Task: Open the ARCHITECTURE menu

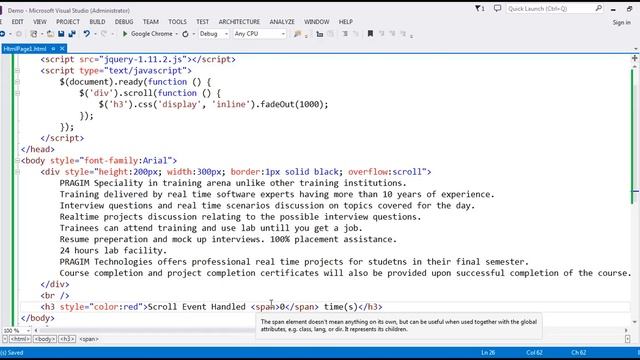Action: [239, 22]
